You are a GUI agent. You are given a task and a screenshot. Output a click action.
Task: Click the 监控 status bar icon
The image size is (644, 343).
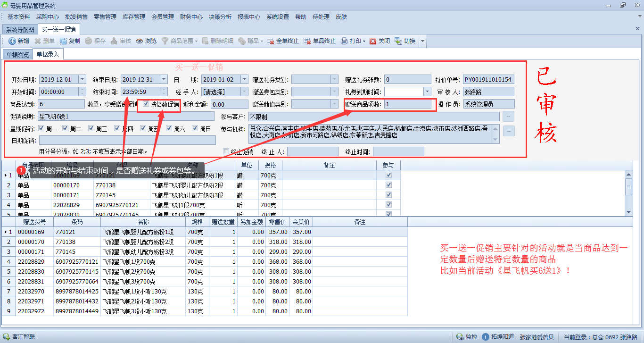460,337
